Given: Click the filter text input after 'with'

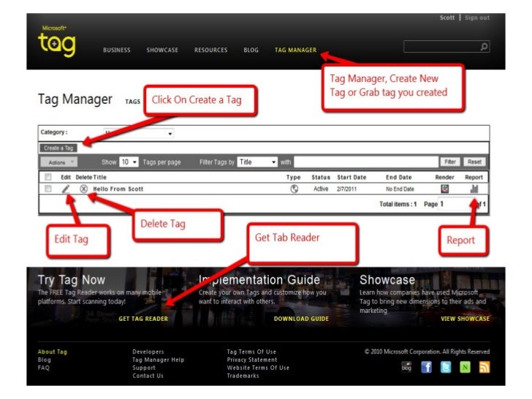Looking at the screenshot, I should tap(365, 161).
